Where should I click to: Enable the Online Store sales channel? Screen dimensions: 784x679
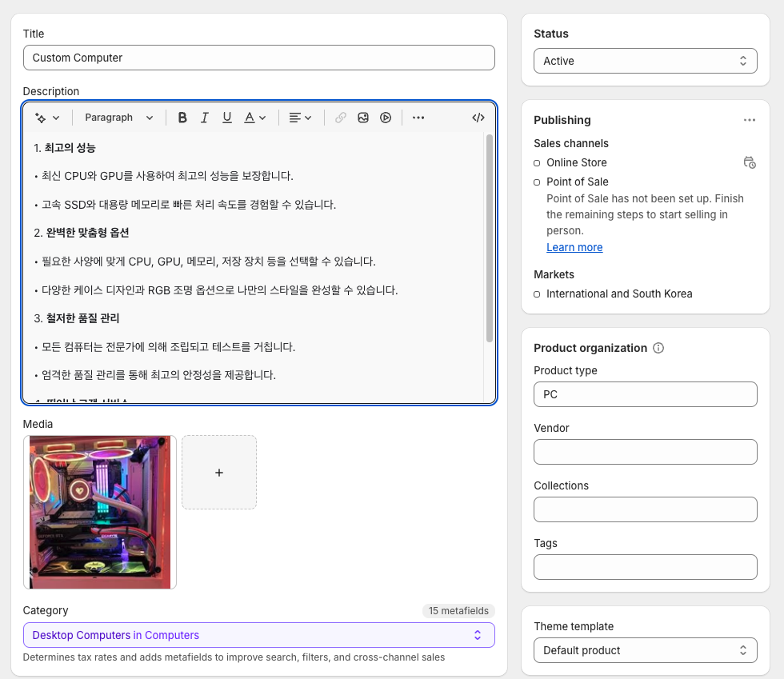click(x=537, y=162)
